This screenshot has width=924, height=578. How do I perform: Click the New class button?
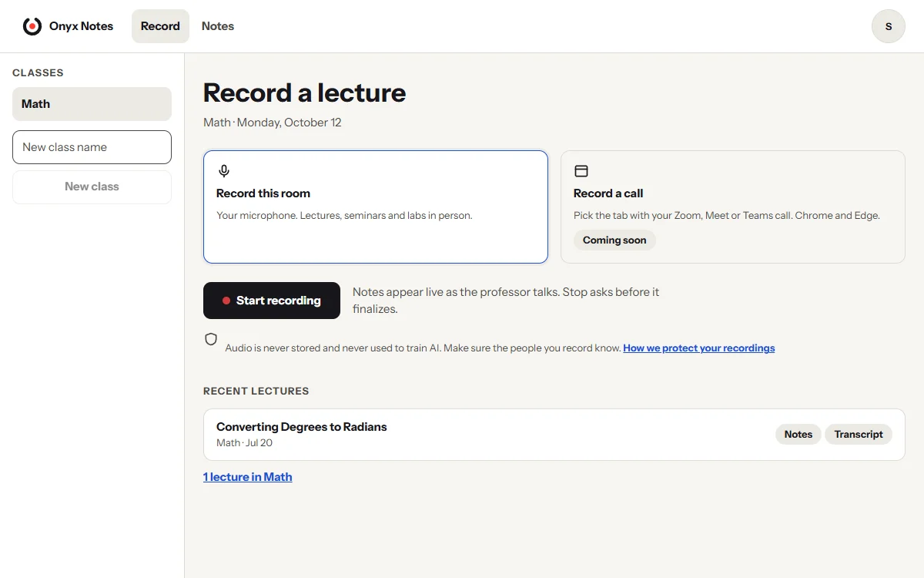(92, 187)
